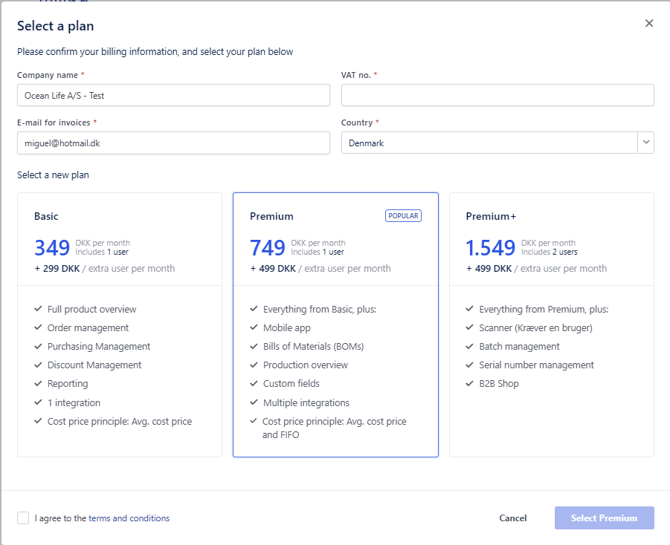Click the Select Premium button

point(604,518)
